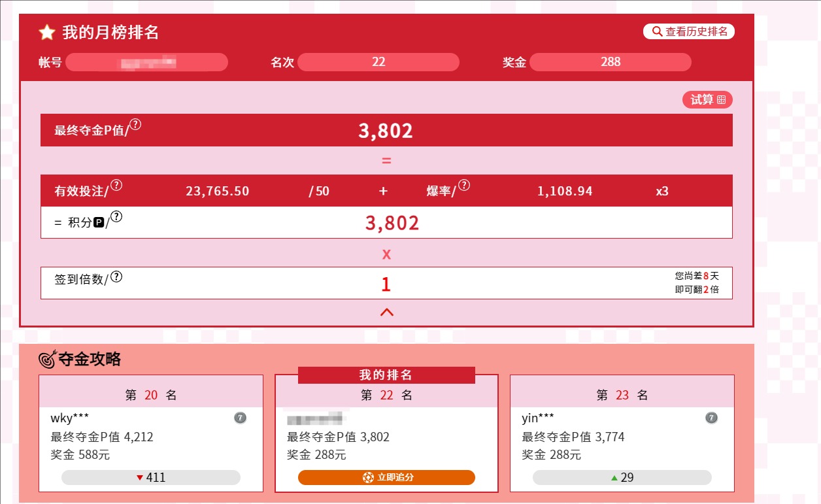Click level badge on yin*** card
The height and width of the screenshot is (504, 821).
(711, 418)
